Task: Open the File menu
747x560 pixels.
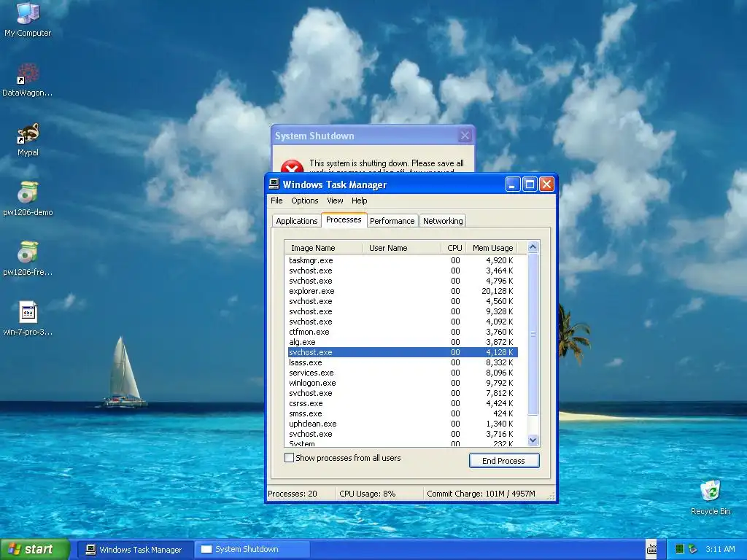Action: (x=276, y=201)
